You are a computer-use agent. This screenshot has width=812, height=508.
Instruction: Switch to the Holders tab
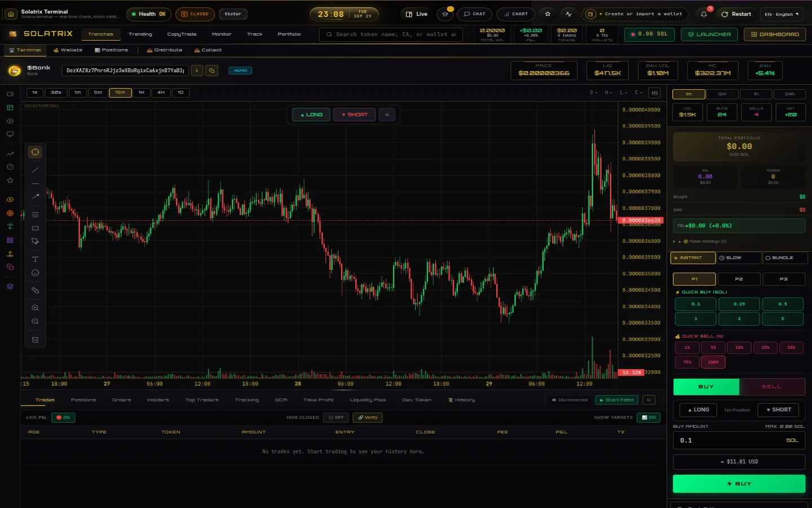[158, 400]
